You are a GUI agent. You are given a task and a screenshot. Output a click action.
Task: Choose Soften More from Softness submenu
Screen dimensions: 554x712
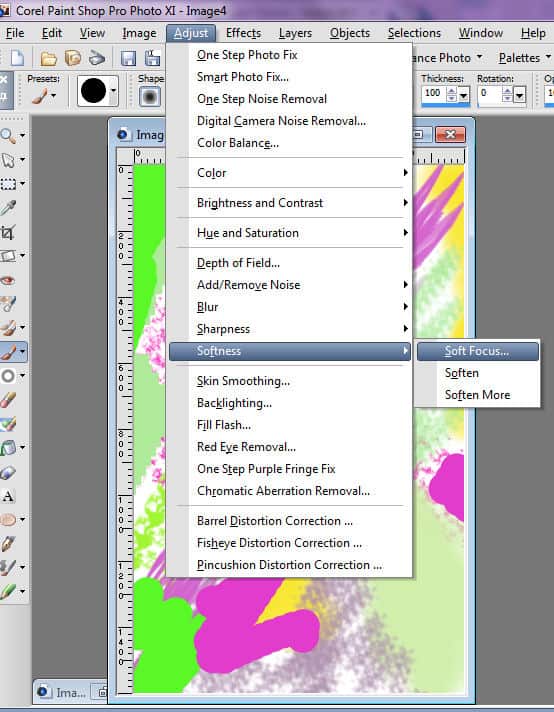[478, 395]
